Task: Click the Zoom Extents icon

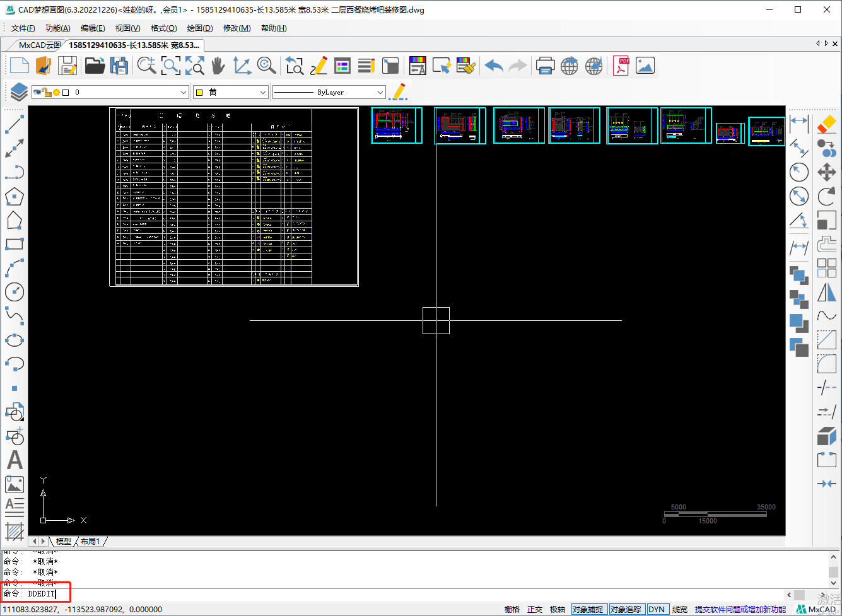Action: point(195,66)
